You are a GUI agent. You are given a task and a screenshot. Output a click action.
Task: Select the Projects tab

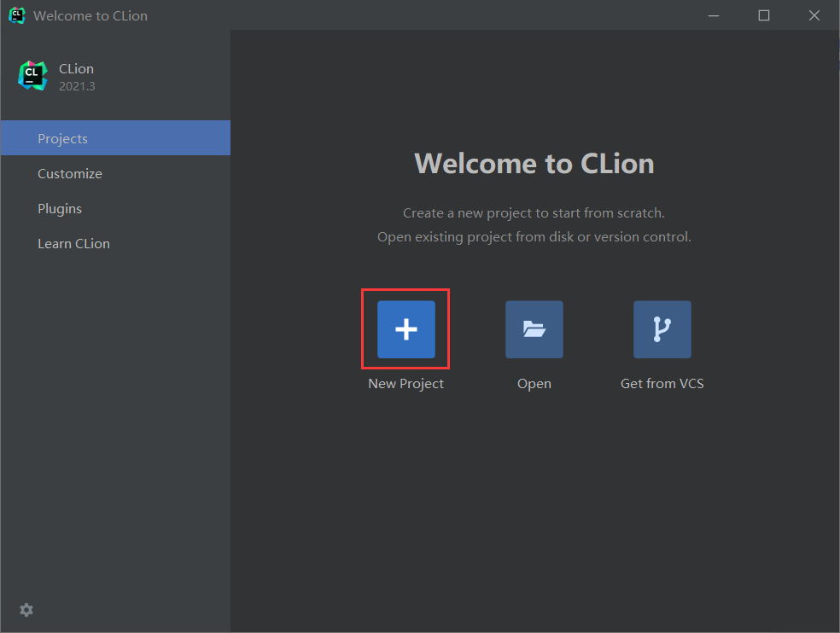pyautogui.click(x=115, y=138)
